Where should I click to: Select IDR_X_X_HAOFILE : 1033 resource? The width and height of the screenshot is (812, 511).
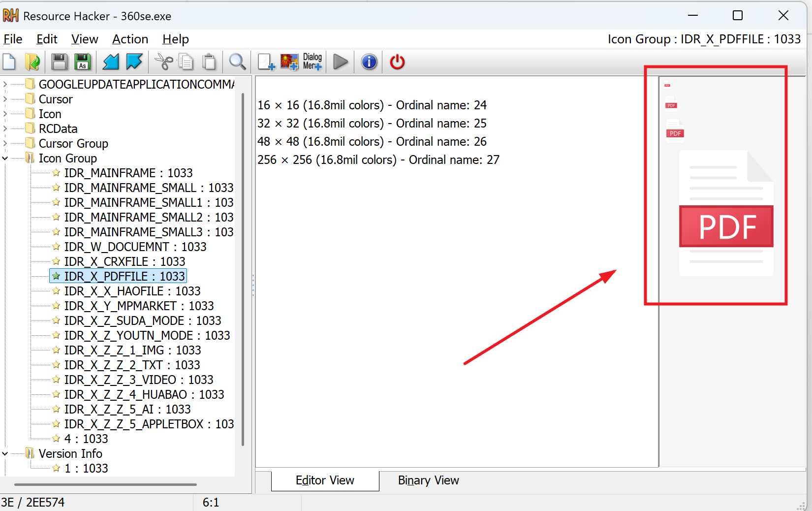click(x=132, y=291)
